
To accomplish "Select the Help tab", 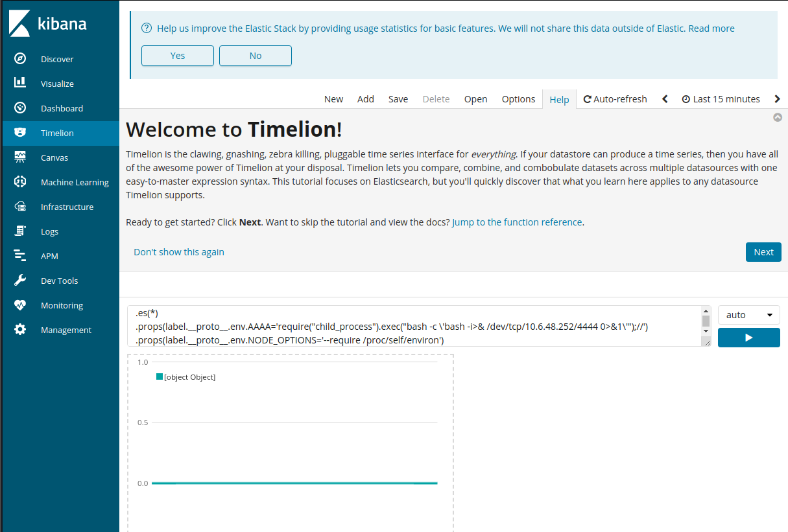I will click(x=559, y=99).
